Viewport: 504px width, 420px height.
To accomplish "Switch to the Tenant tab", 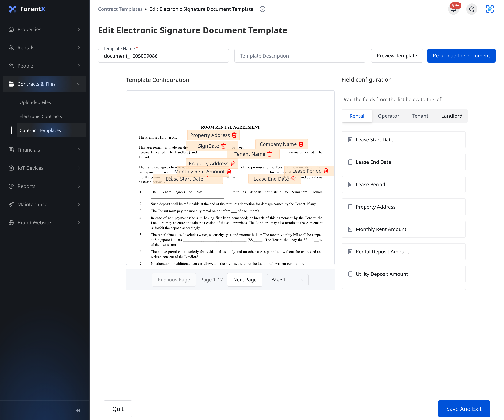I will 420,116.
